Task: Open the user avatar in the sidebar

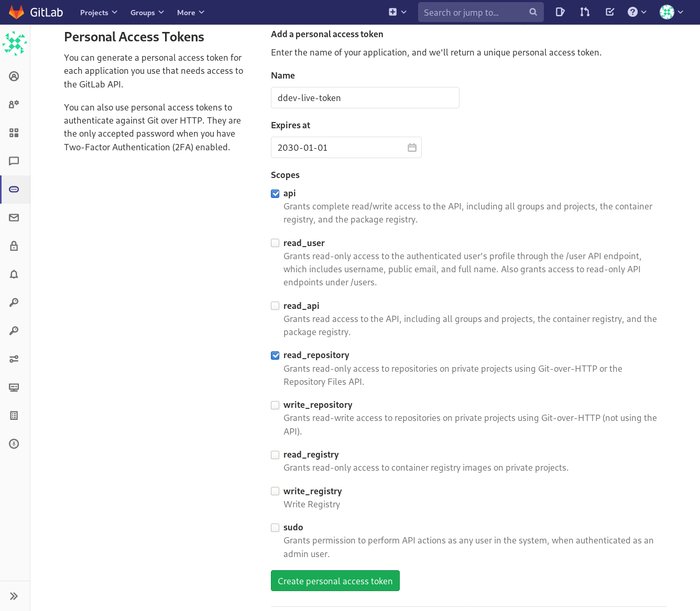Action: point(15,43)
